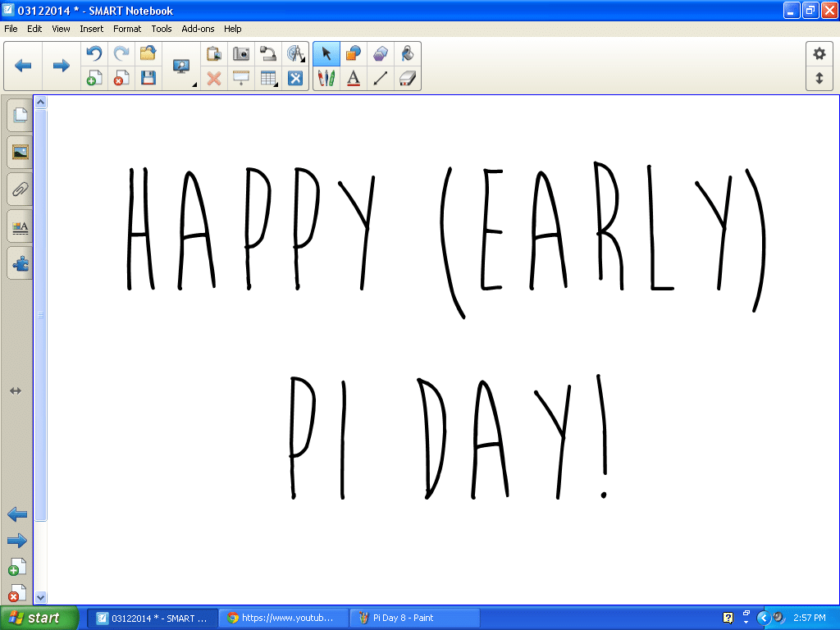Go to previous page using toolbar back arrow

tap(23, 66)
